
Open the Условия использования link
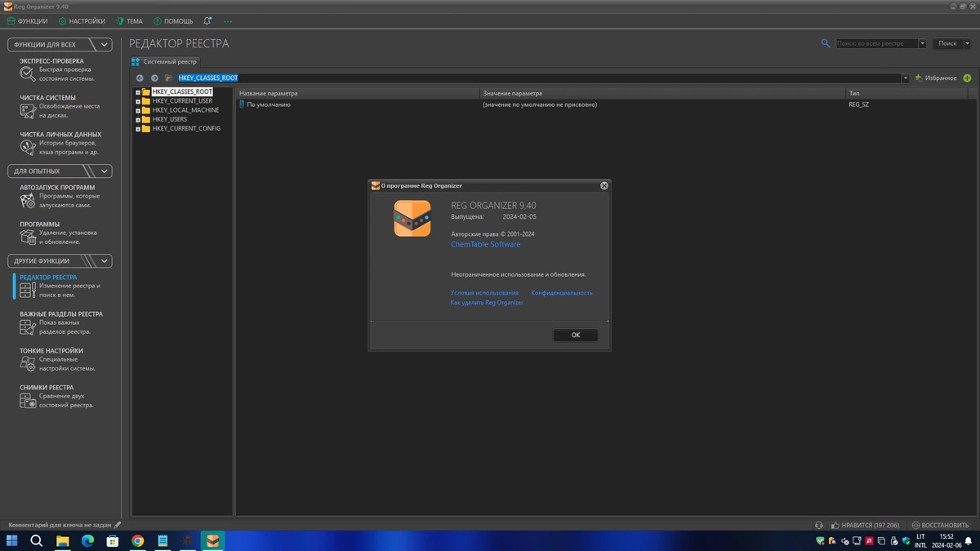484,292
